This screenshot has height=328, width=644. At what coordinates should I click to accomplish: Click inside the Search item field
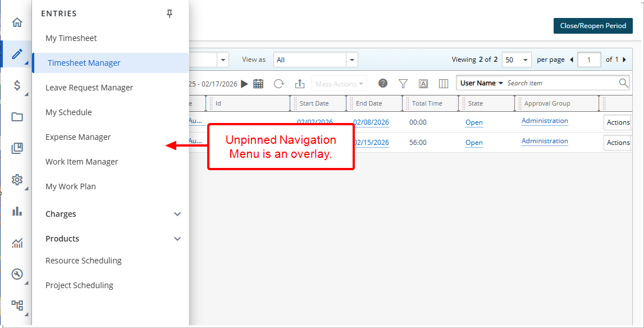[x=556, y=83]
